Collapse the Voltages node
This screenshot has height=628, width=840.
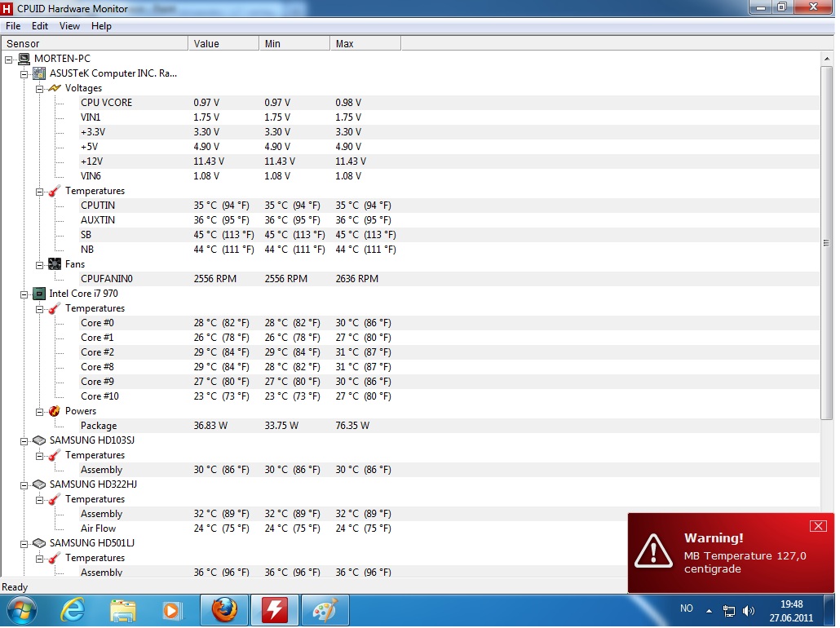(x=39, y=89)
